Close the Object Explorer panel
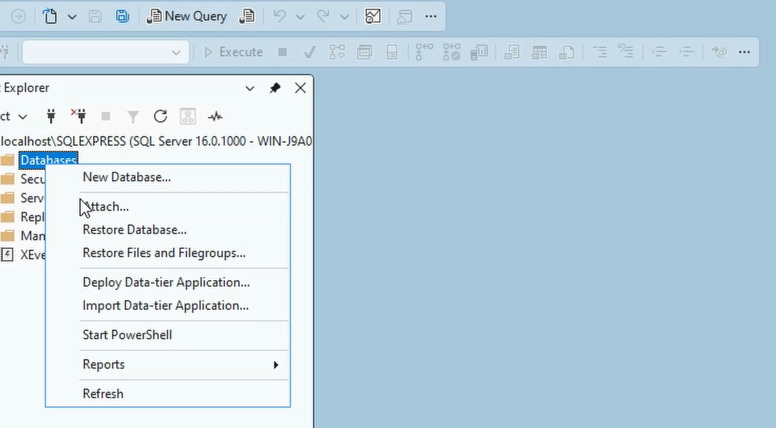 300,88
